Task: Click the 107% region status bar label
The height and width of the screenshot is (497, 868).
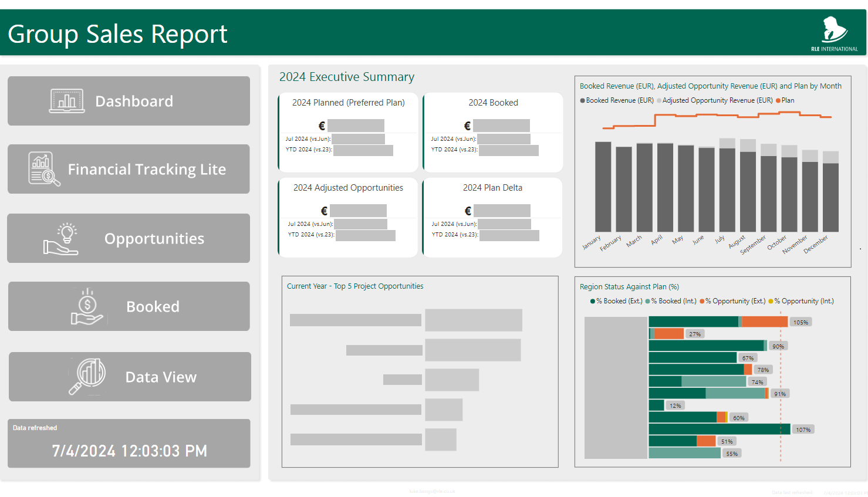Action: [803, 430]
